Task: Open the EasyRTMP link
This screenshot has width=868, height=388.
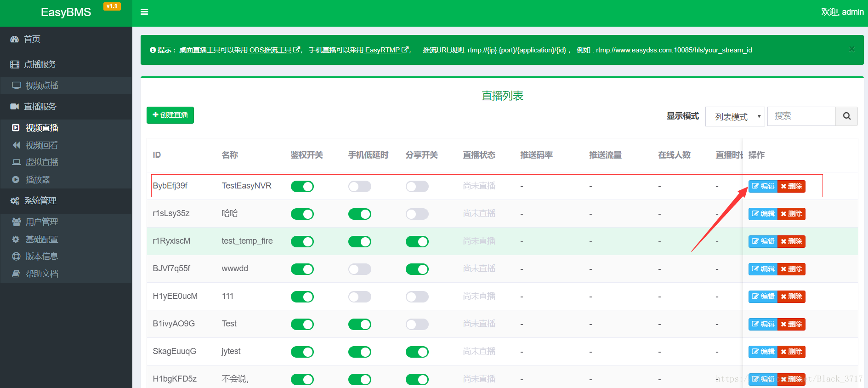Action: 386,50
